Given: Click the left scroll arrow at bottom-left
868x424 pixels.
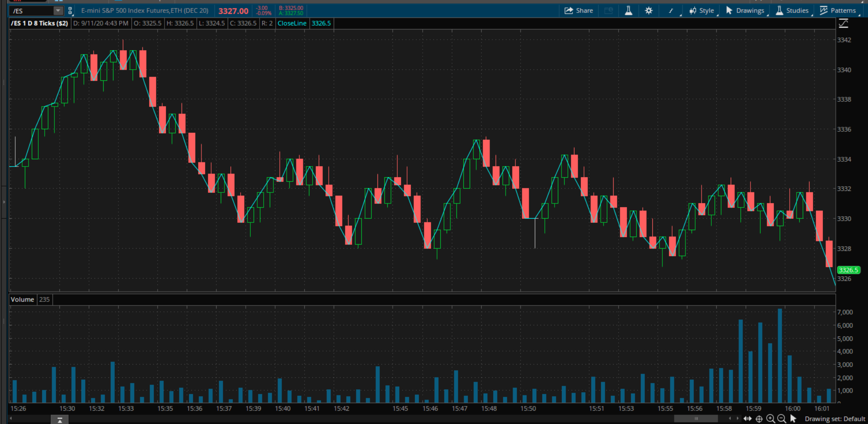Looking at the screenshot, I should click(x=11, y=419).
